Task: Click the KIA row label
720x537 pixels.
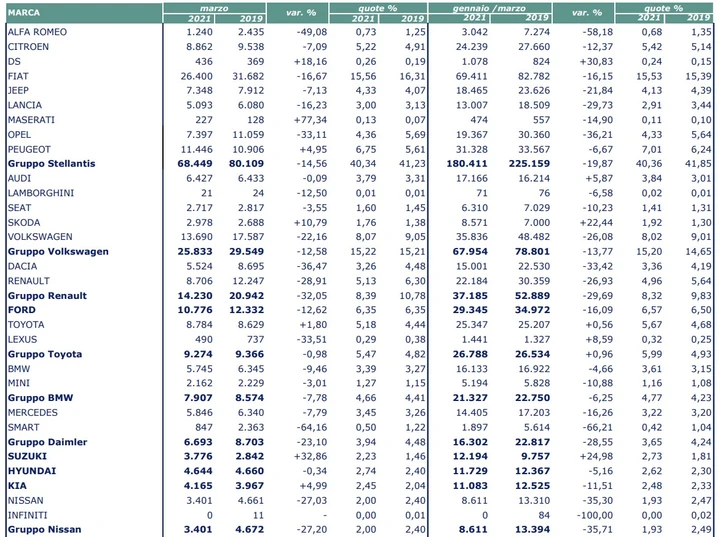Action: tap(17, 486)
